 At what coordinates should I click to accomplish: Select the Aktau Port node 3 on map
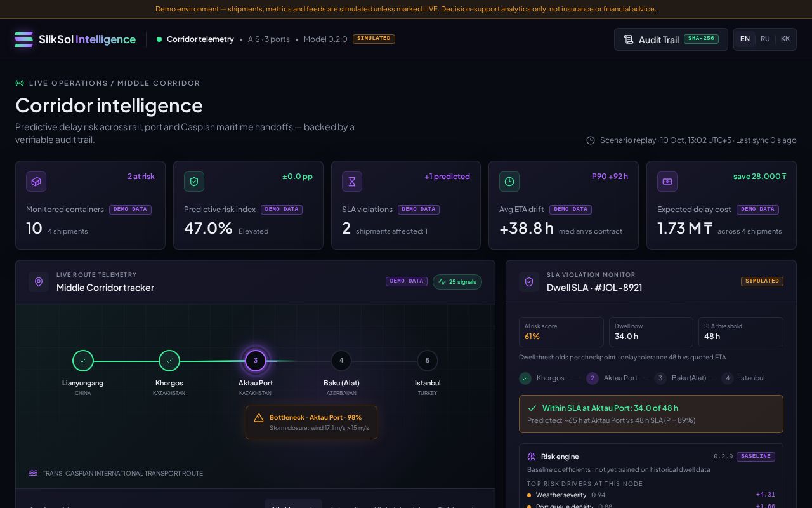coord(256,361)
